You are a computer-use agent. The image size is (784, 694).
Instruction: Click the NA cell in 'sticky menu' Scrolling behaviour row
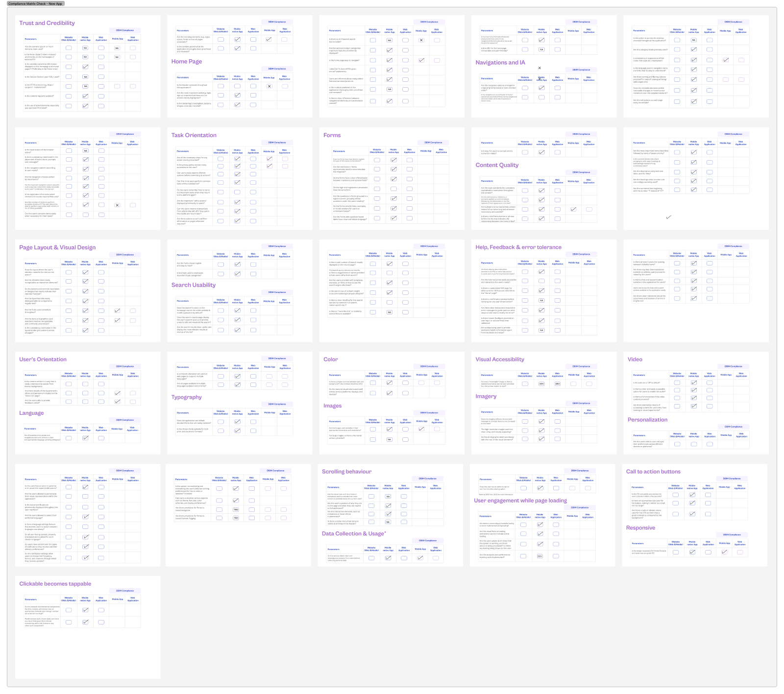tap(388, 522)
